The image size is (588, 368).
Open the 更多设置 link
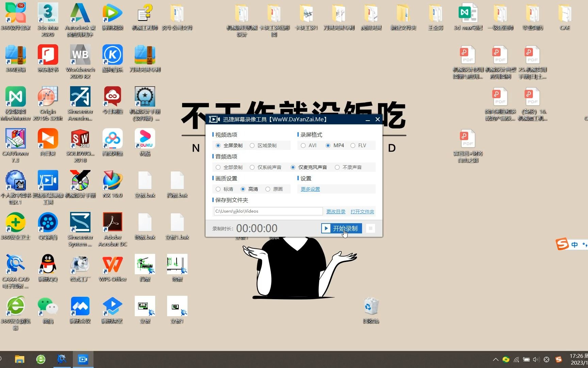310,189
